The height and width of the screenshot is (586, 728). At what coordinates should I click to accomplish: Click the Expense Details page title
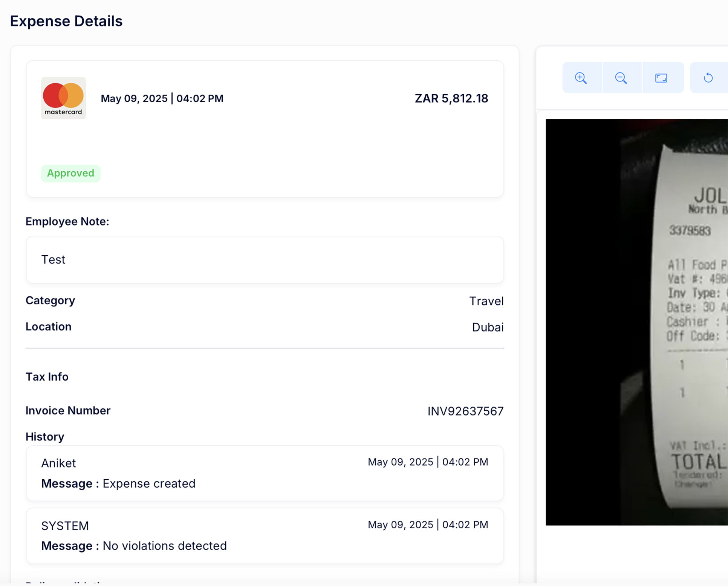66,21
